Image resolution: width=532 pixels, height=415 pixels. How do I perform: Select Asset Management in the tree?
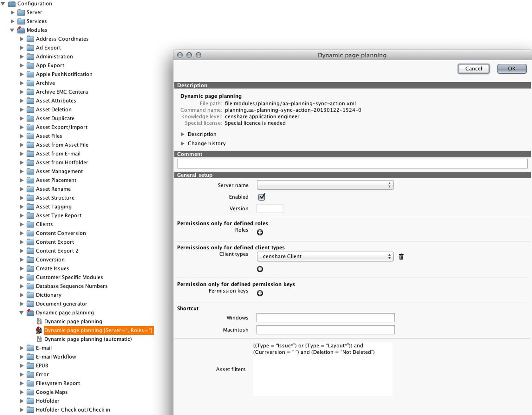tap(59, 171)
